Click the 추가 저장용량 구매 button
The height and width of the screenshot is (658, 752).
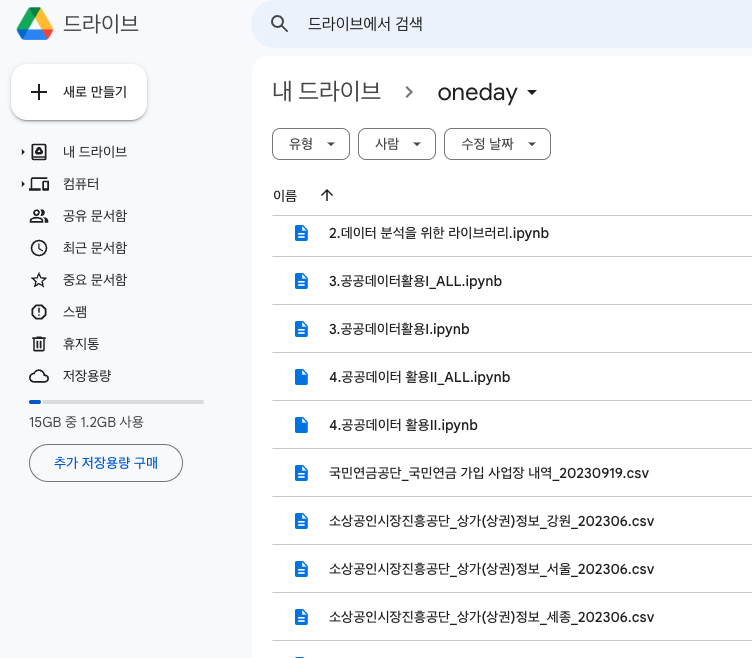pos(106,463)
